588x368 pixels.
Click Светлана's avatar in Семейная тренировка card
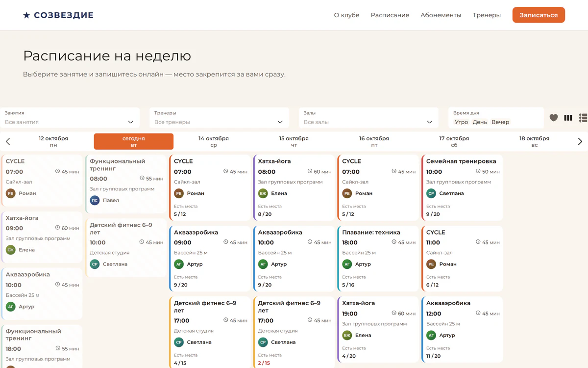point(431,193)
